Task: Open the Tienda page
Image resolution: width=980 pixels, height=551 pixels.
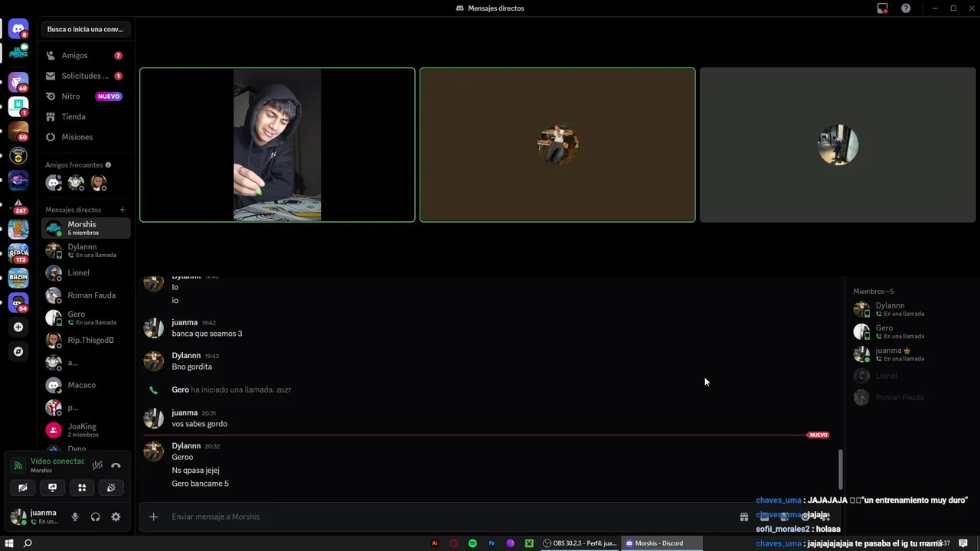Action: [86, 116]
